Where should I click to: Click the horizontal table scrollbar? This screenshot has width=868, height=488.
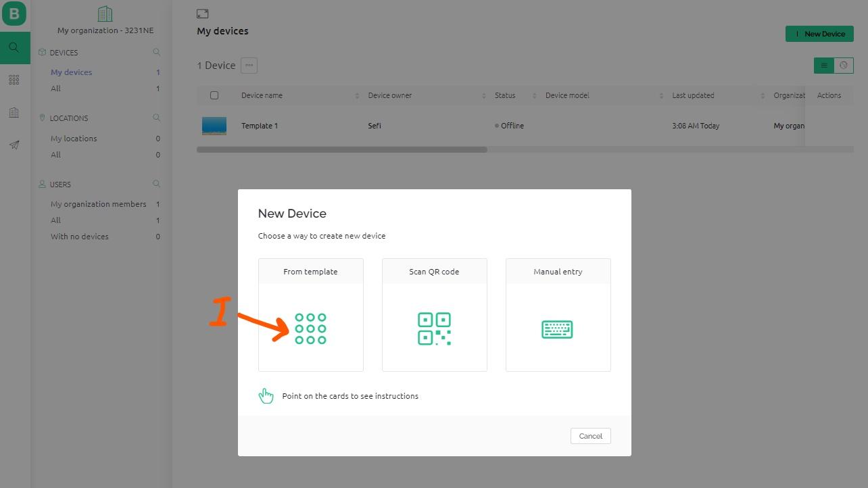click(x=341, y=149)
